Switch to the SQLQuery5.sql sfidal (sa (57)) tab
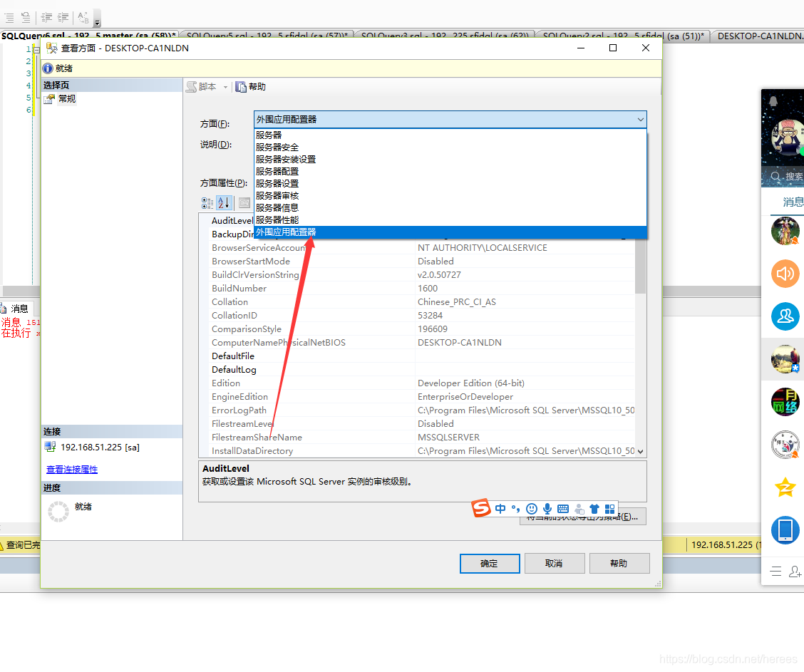The image size is (804, 672). point(267,36)
